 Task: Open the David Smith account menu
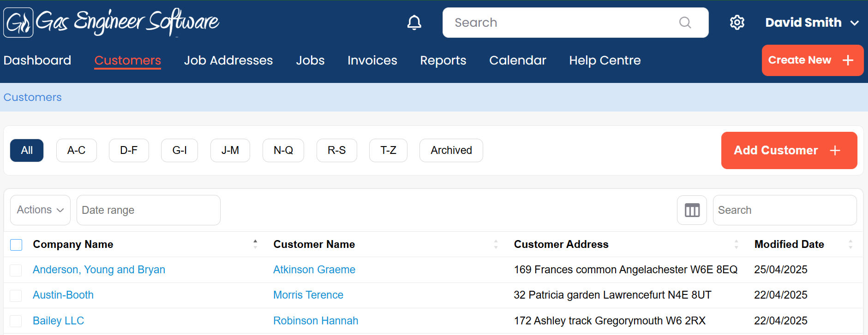811,23
